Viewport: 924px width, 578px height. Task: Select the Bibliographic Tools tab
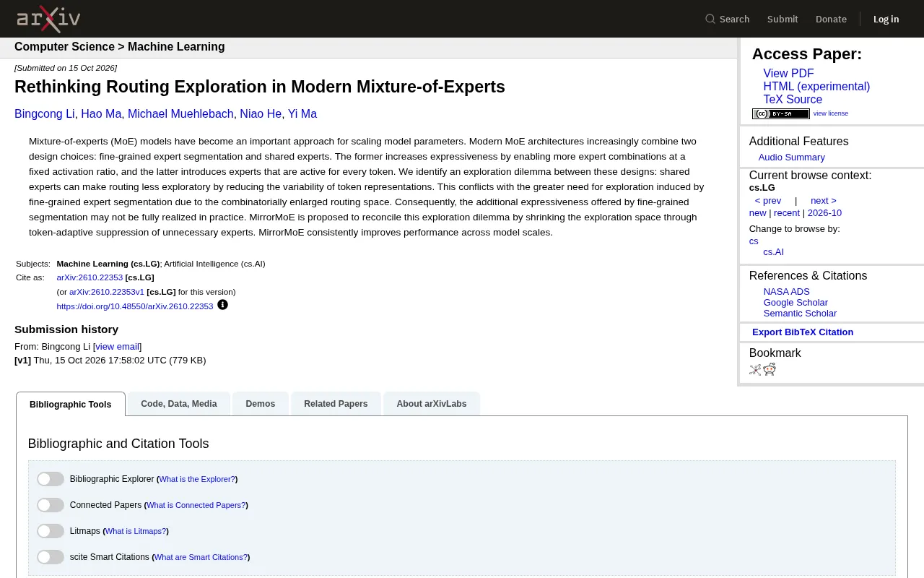tap(71, 404)
